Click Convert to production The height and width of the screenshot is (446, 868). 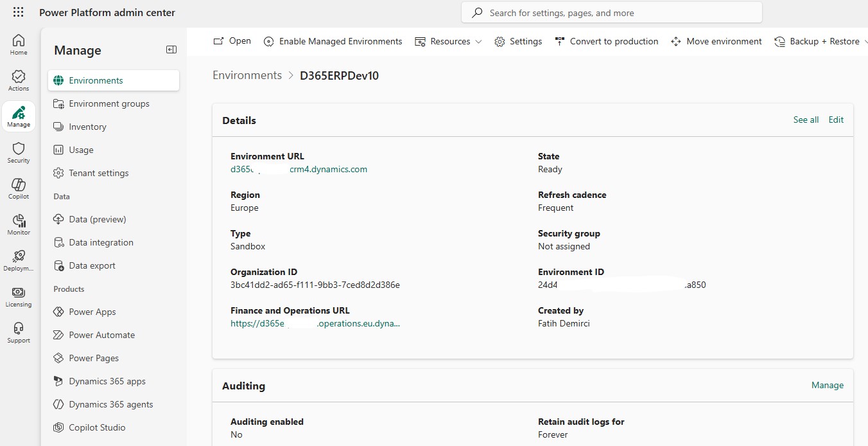point(606,41)
